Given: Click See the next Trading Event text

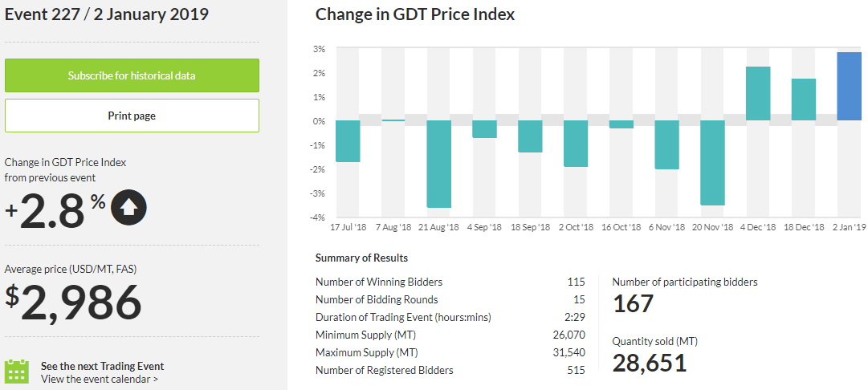Looking at the screenshot, I should coord(102,366).
